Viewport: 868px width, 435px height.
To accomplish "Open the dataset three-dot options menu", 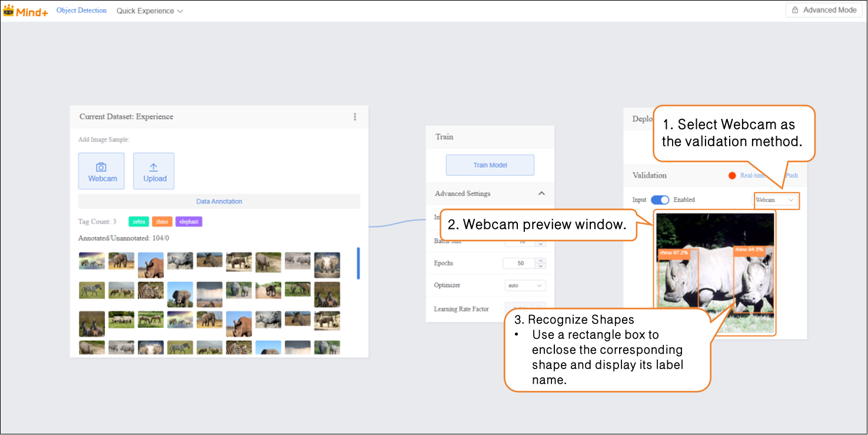I will [355, 117].
